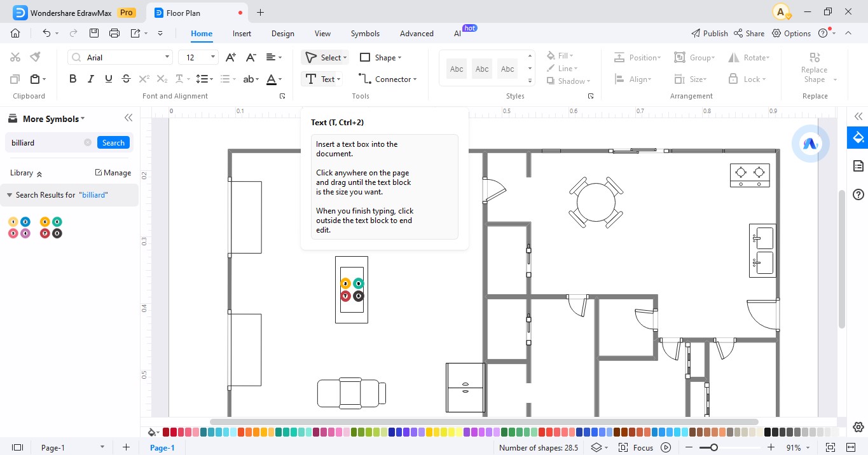Click the first billiard balls symbol thumbnail
The height and width of the screenshot is (455, 868).
[19, 227]
